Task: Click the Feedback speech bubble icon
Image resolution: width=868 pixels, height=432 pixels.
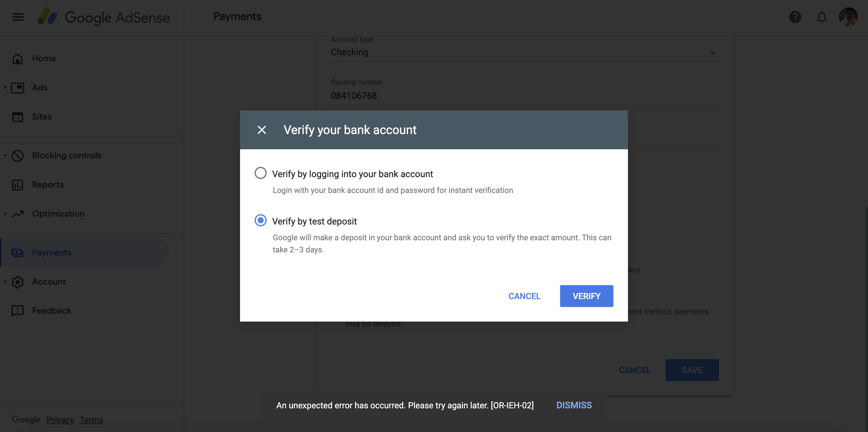Action: click(18, 311)
